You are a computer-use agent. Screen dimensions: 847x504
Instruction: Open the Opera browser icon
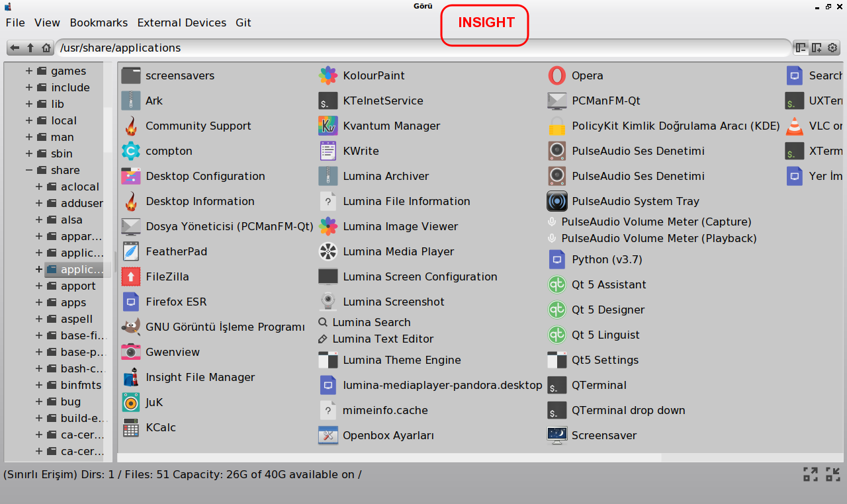click(557, 75)
